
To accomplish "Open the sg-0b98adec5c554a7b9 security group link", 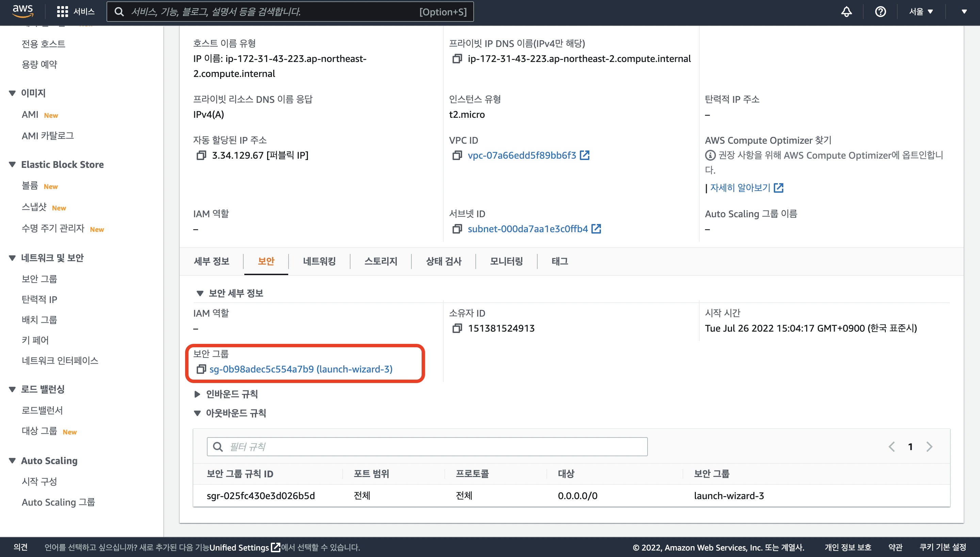I will tap(301, 369).
